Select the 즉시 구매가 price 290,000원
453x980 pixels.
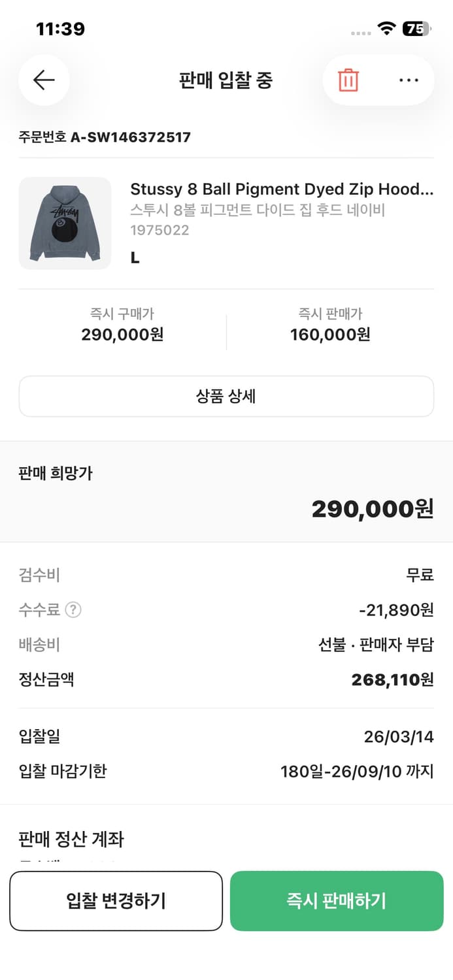point(122,335)
